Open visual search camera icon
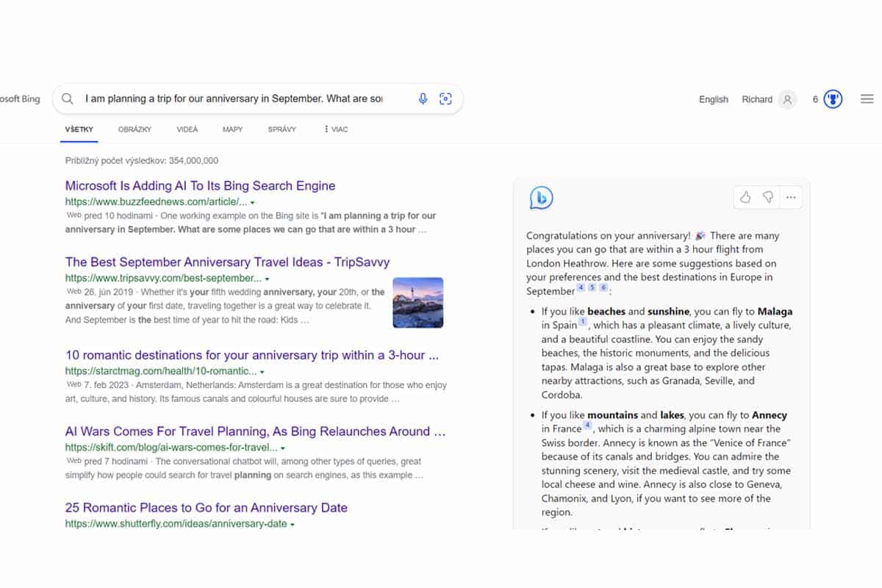The width and height of the screenshot is (882, 588). (x=445, y=99)
